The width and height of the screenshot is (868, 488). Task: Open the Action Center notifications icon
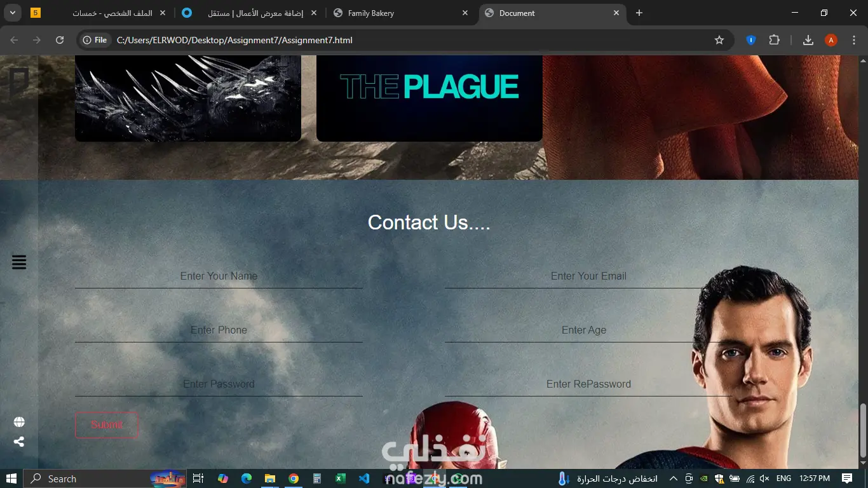tap(847, 478)
